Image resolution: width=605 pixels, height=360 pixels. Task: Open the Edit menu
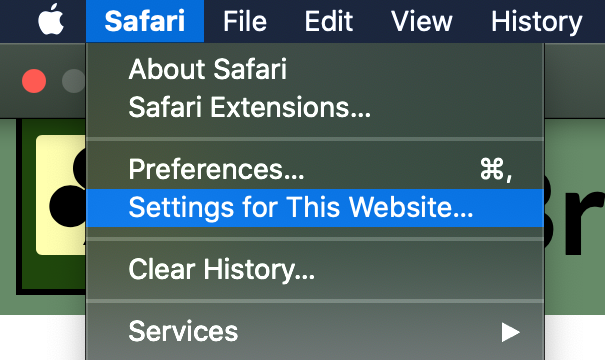(x=329, y=21)
